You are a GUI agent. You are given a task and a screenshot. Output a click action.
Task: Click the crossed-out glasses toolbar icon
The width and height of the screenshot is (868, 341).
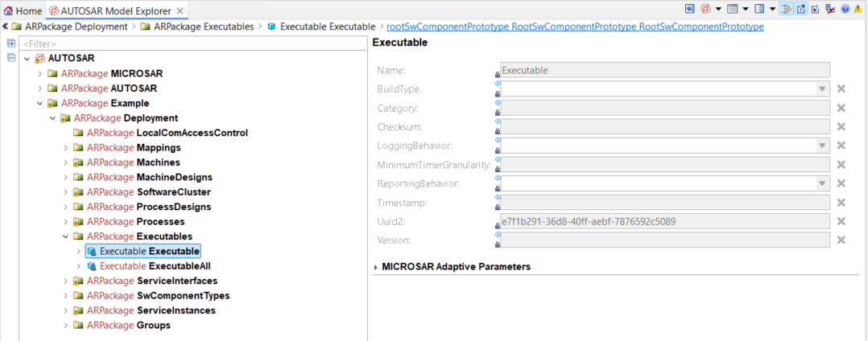(830, 9)
